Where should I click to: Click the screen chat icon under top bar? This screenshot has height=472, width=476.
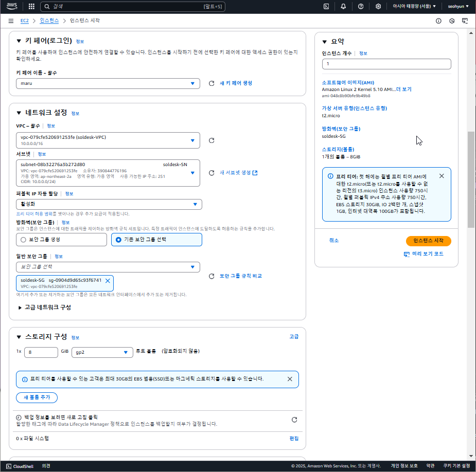click(x=465, y=21)
